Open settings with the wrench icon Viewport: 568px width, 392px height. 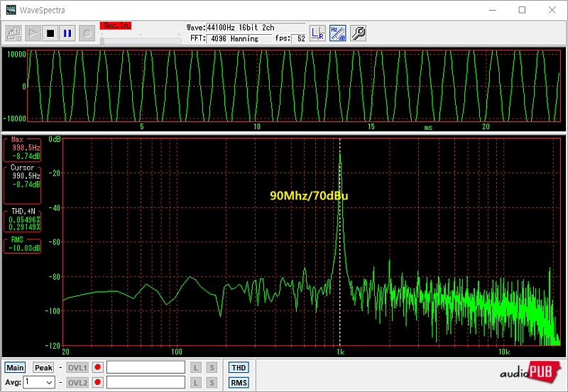[359, 33]
